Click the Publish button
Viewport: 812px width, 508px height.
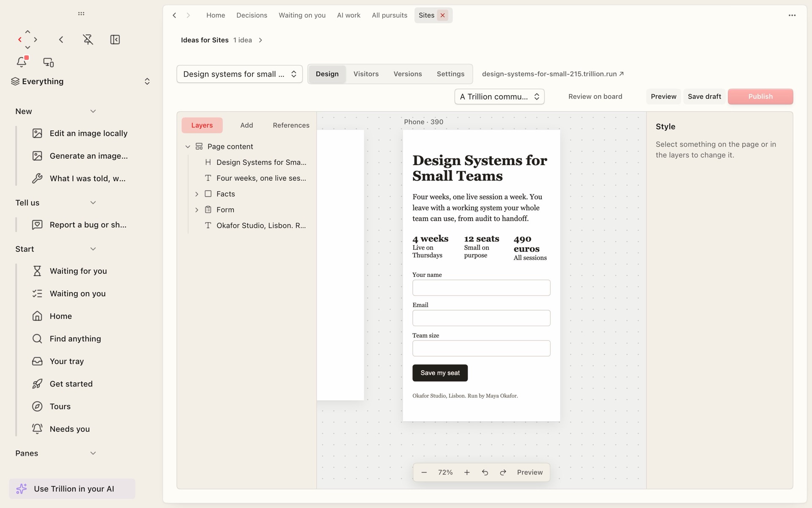[x=760, y=97]
